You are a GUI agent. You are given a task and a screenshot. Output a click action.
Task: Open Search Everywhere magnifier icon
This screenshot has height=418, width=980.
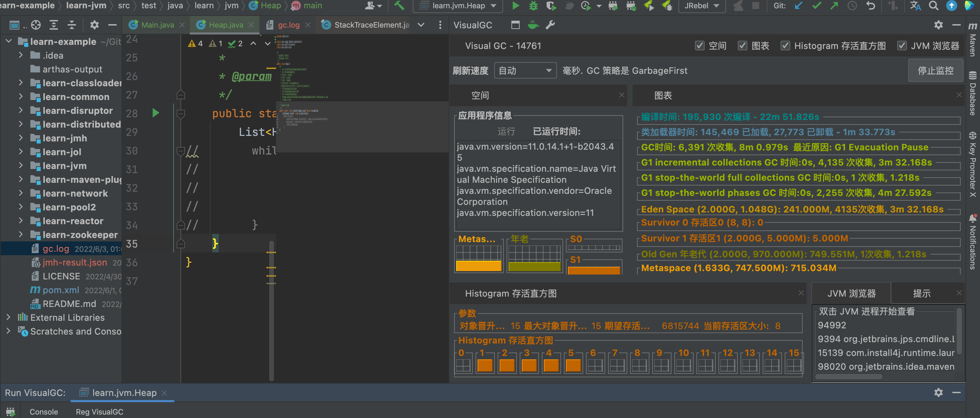(933, 6)
